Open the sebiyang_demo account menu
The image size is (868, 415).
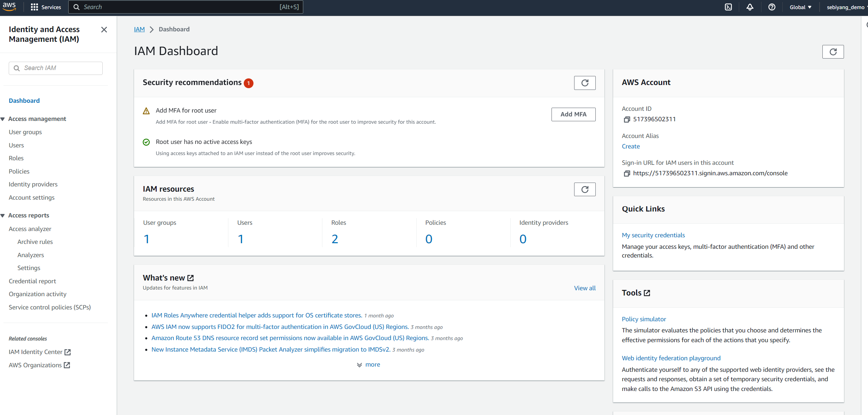pos(846,7)
